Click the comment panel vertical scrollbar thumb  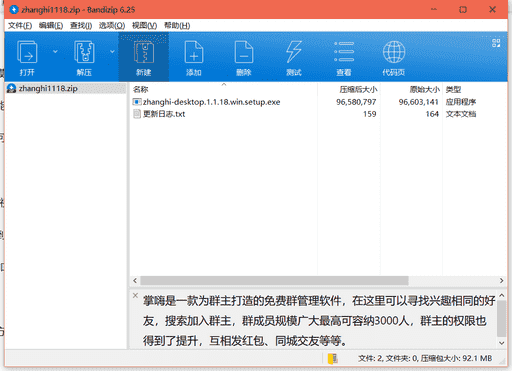[501, 318]
